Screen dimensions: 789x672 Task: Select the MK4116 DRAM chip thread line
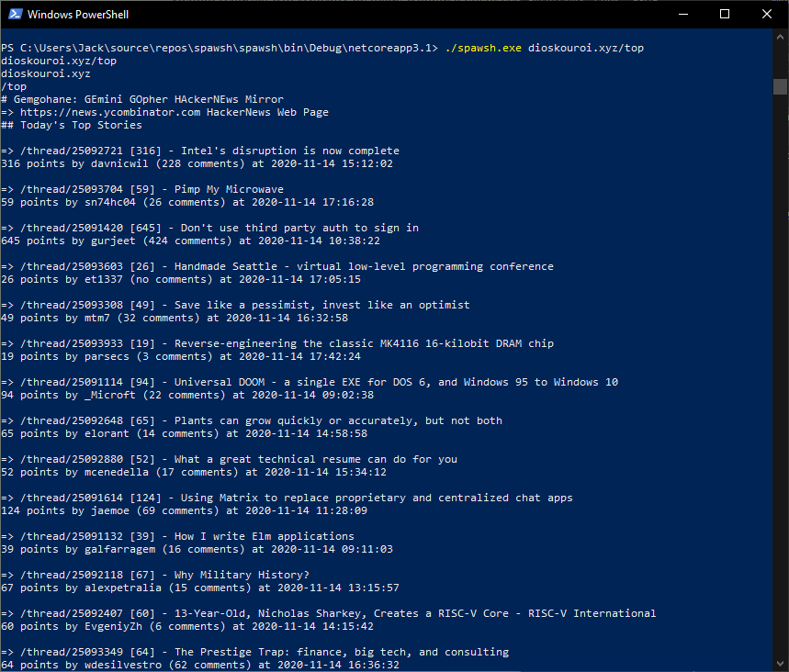click(277, 343)
